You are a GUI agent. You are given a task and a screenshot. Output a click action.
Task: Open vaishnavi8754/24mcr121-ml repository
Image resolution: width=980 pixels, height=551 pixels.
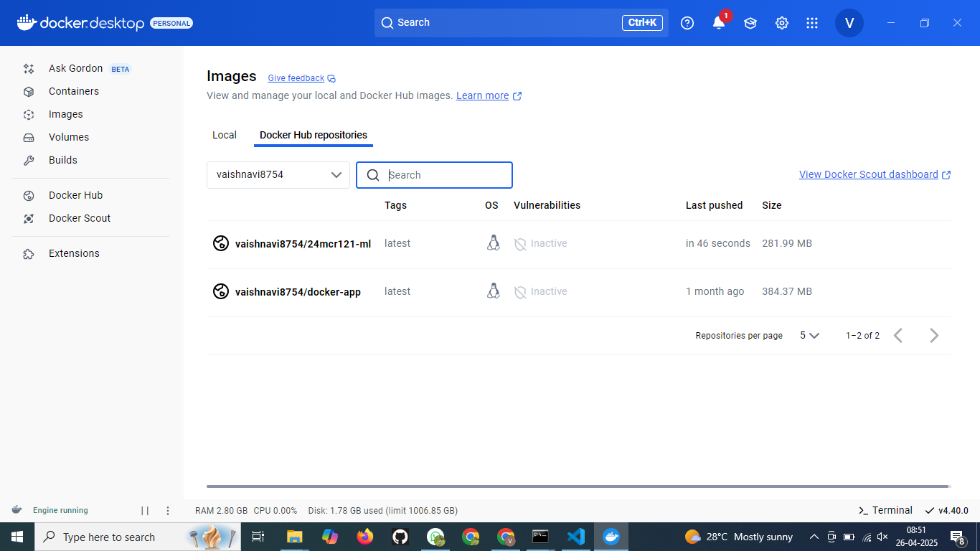pyautogui.click(x=303, y=244)
